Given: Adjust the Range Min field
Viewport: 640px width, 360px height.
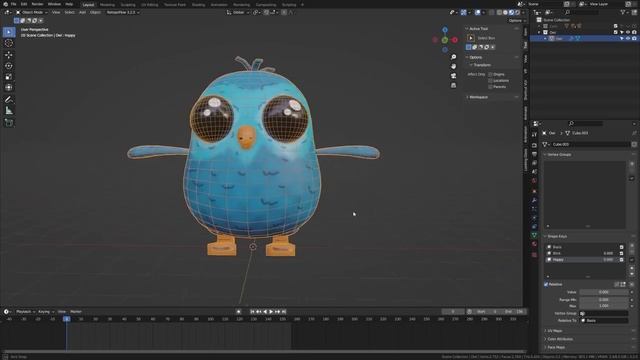Looking at the screenshot, I should (x=604, y=300).
